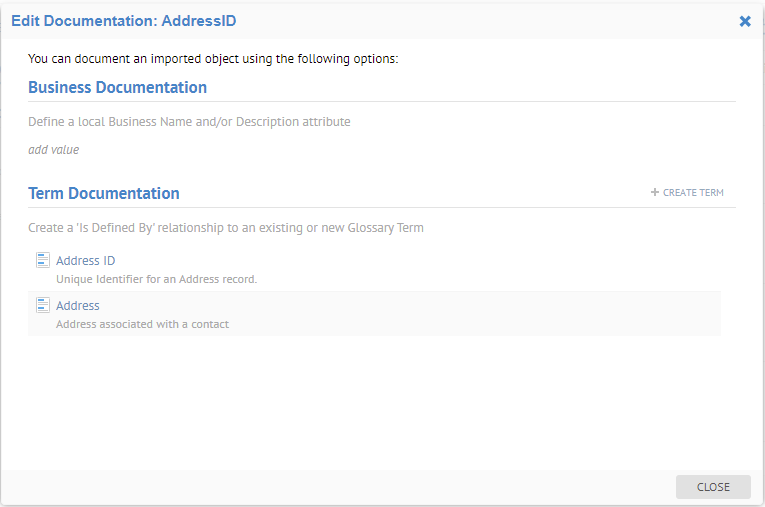Click the 'Is Defined By' relationship hint text
Viewport: 765px width, 507px height.
225,228
